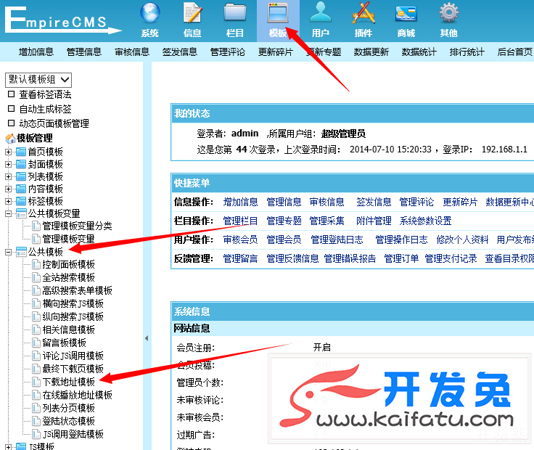This screenshot has height=450, width=534.
Task: Open 增加信息 in the submenu bar
Action: pos(36,52)
